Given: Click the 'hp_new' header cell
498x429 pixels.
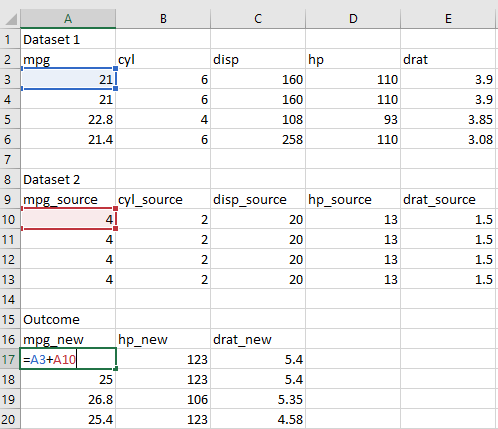Looking at the screenshot, I should click(163, 339).
